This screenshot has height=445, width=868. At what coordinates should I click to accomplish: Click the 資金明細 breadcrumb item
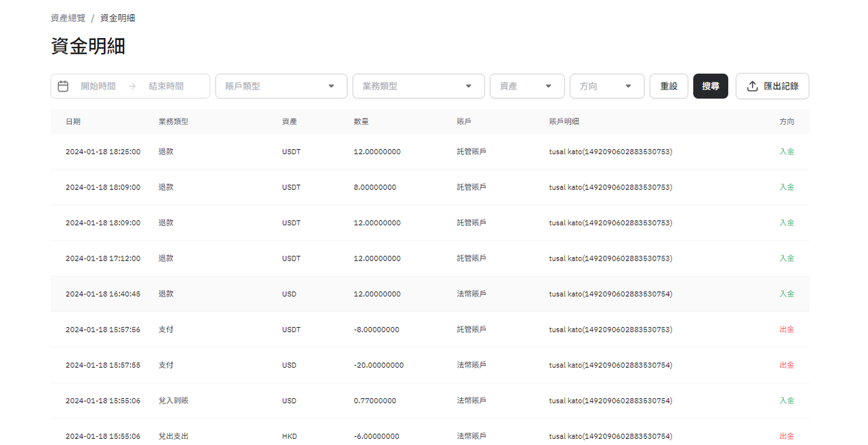[x=117, y=18]
